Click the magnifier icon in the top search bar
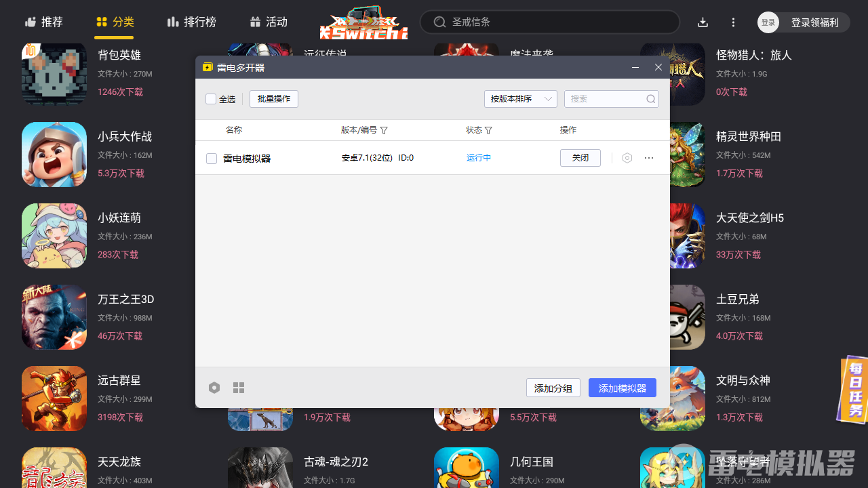This screenshot has height=488, width=868. pyautogui.click(x=439, y=22)
